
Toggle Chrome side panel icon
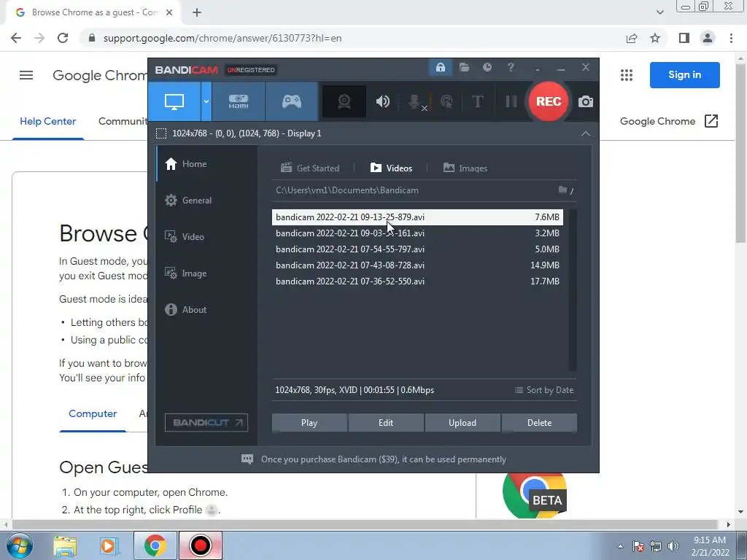coord(684,38)
